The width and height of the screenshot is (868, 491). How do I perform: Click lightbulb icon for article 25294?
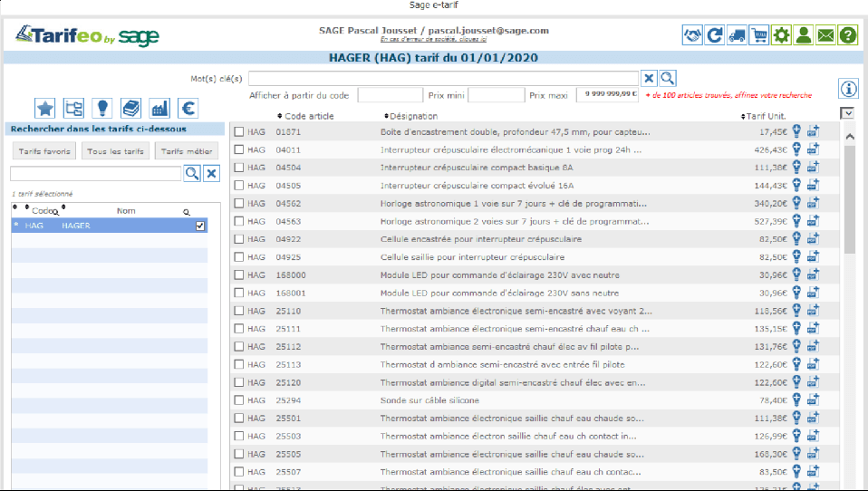tap(796, 400)
